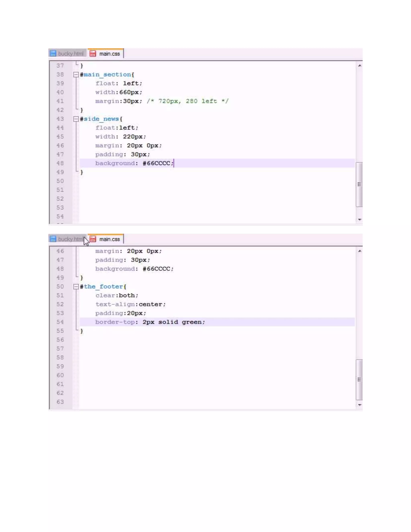The width and height of the screenshot is (411, 532).
Task: Place cursor on '#side_news{' selector line
Action: pos(101,119)
